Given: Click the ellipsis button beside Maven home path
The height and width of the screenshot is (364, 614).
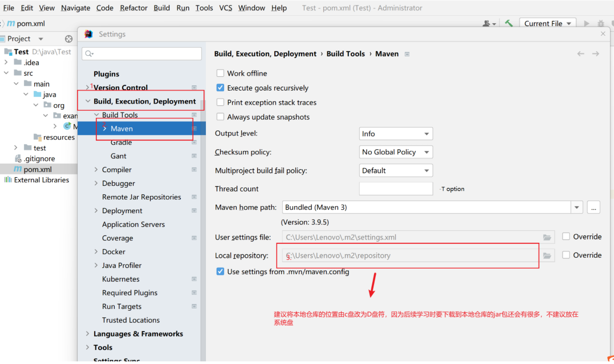Looking at the screenshot, I should click(593, 207).
